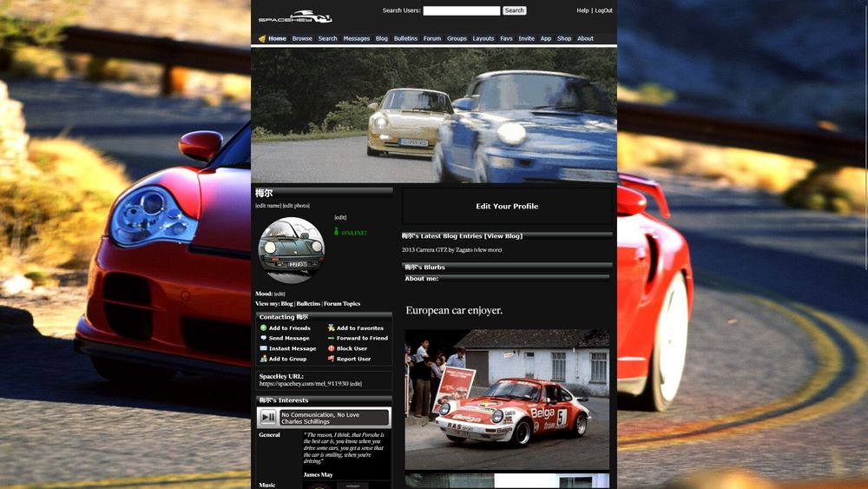Go to the Groups page
Screen dimensions: 868x489
[457, 39]
